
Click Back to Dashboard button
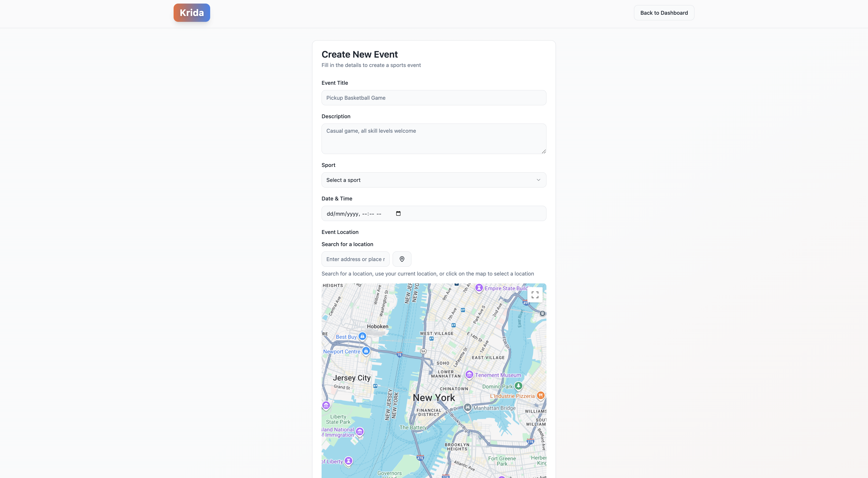(x=663, y=13)
